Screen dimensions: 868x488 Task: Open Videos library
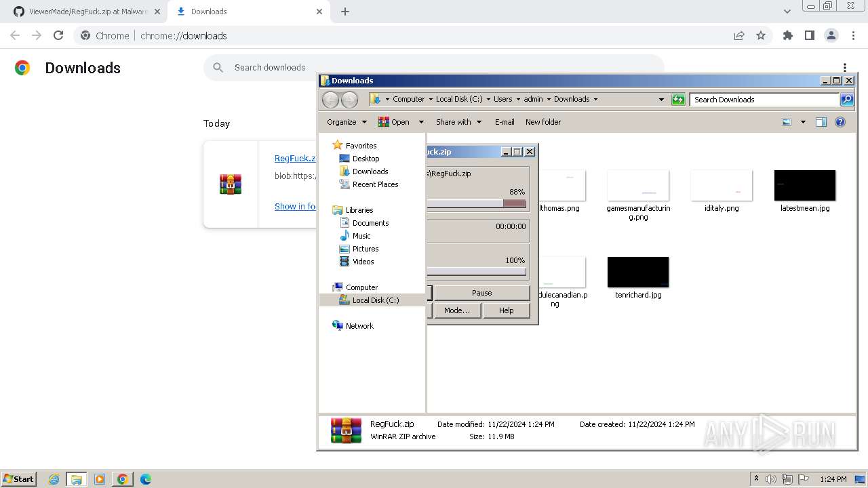363,262
